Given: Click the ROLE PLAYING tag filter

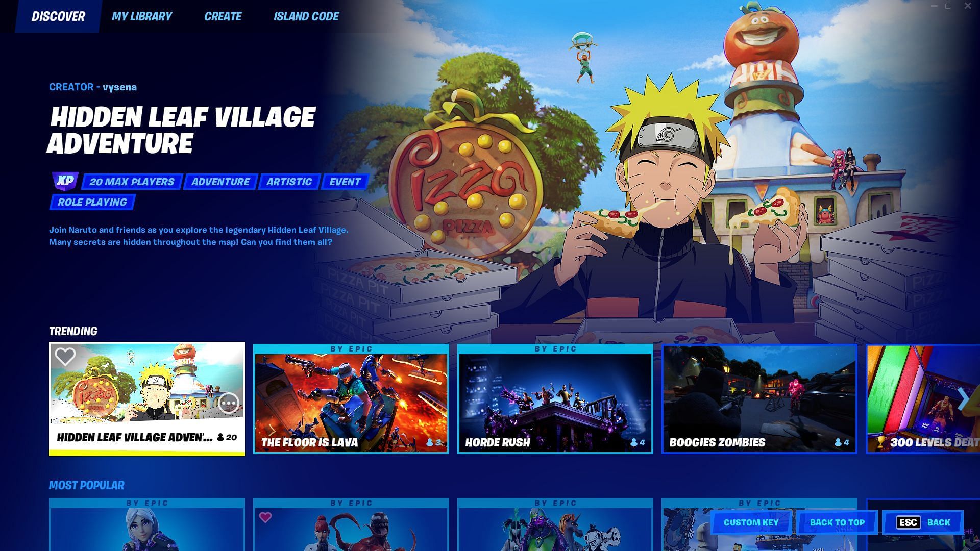Looking at the screenshot, I should click(92, 203).
